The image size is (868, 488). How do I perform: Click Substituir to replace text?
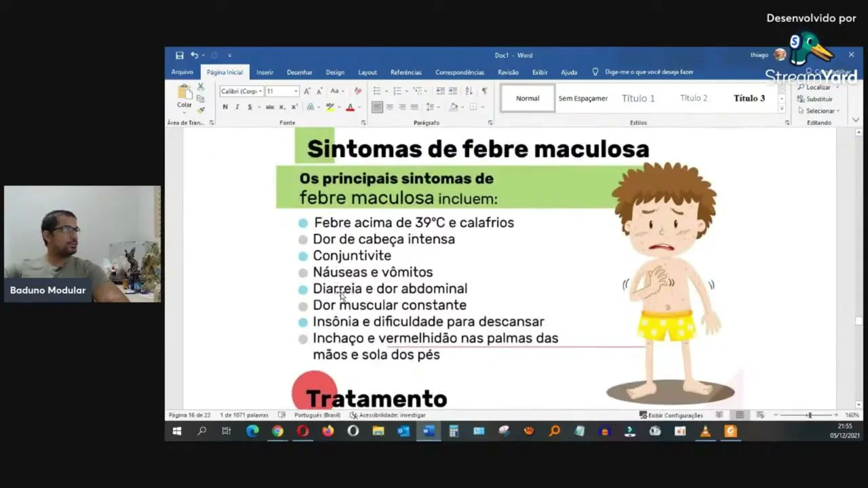point(815,99)
